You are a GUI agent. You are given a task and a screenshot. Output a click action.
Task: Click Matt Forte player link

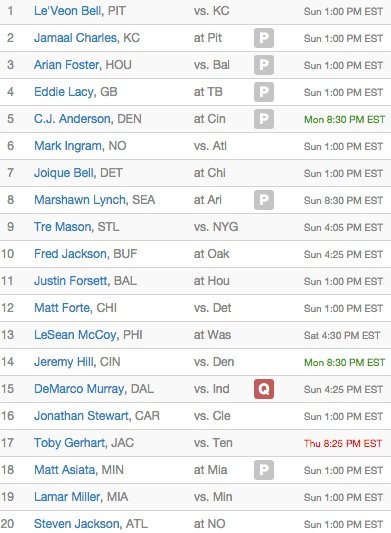[x=62, y=308]
